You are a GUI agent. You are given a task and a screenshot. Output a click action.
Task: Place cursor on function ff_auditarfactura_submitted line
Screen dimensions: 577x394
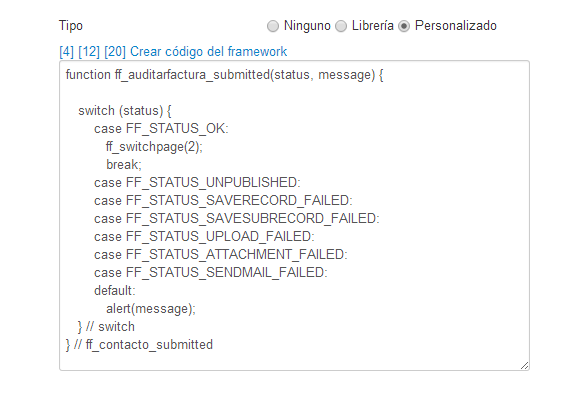[224, 75]
